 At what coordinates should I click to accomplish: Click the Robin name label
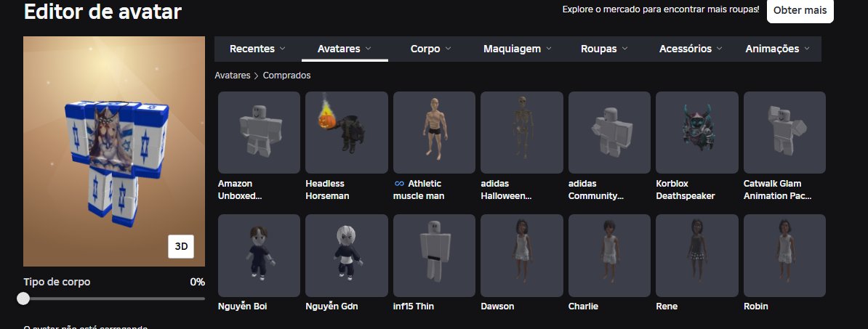point(755,306)
